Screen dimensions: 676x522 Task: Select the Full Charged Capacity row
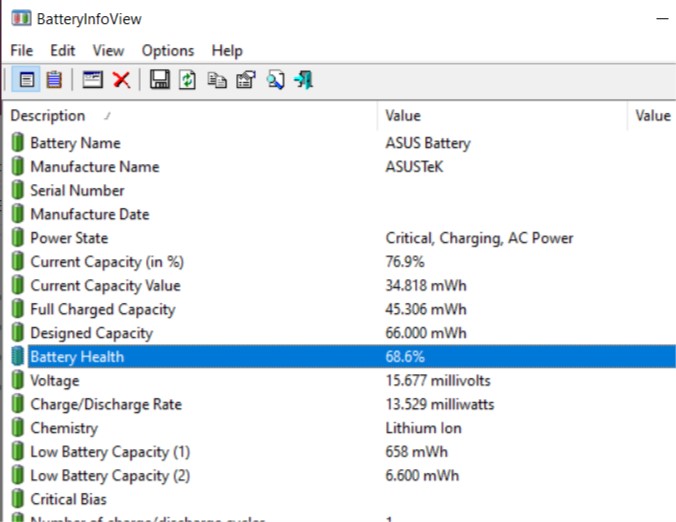pyautogui.click(x=103, y=309)
